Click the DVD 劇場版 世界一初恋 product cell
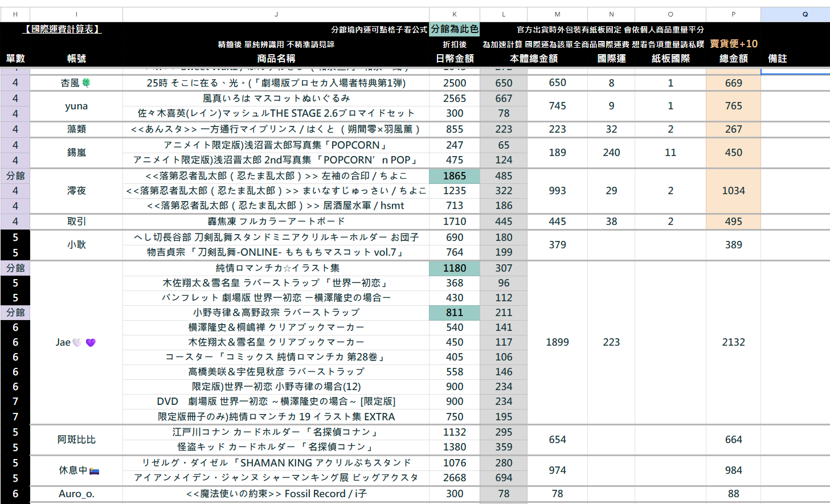830x504 pixels. tap(276, 401)
